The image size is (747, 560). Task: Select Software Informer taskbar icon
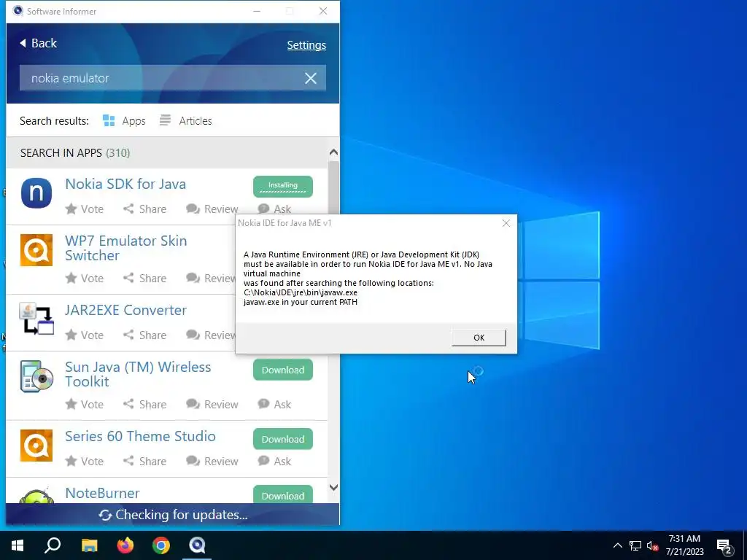tap(197, 545)
